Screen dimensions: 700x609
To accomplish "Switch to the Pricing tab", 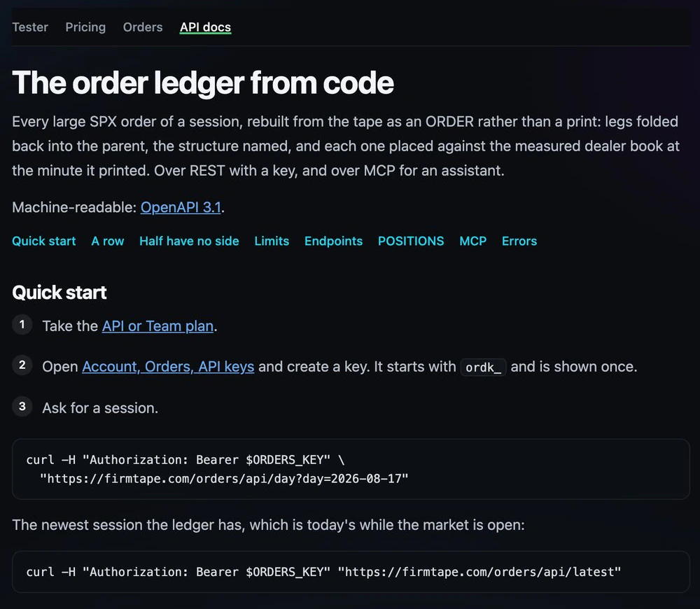I will pos(85,27).
